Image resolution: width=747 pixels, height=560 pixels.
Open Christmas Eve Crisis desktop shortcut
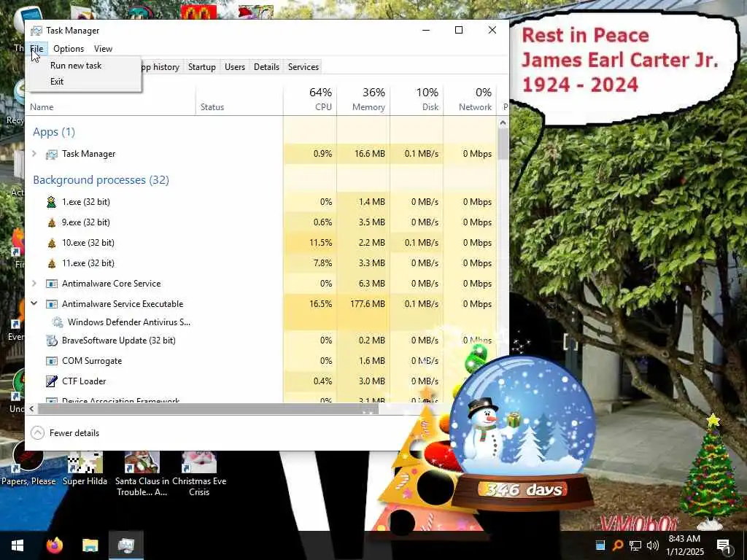(199, 474)
